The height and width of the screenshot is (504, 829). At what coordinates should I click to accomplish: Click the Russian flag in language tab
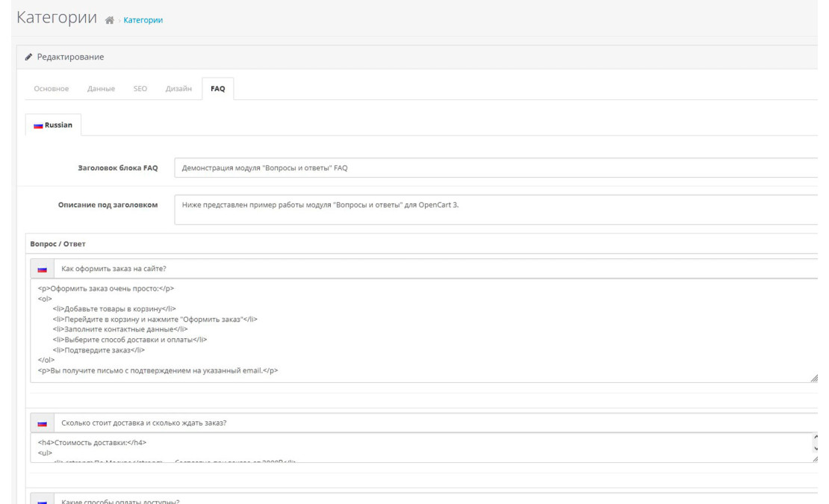tap(38, 125)
